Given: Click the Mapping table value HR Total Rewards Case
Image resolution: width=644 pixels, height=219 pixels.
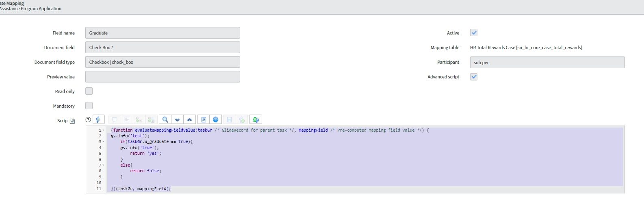Looking at the screenshot, I should (526, 48).
